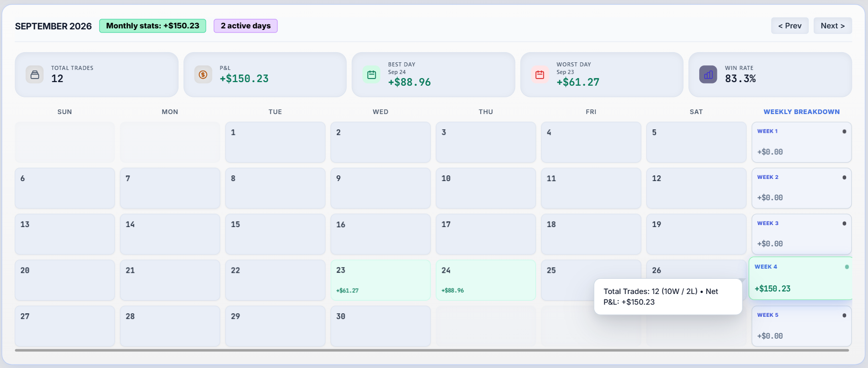The height and width of the screenshot is (368, 868).
Task: Click the Total Trades value 12
Action: click(x=57, y=79)
